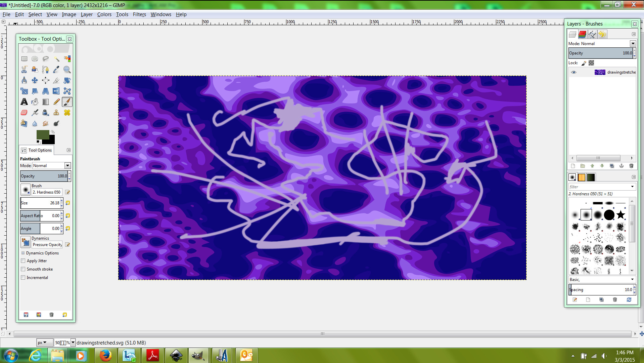644x363 pixels.
Task: Enable the Smooth stroke checkbox
Action: click(x=23, y=269)
